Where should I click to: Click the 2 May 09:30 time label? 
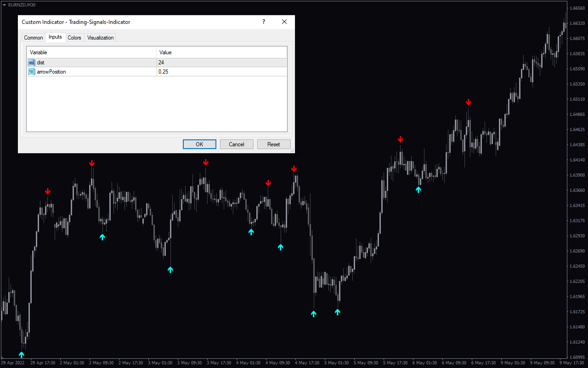(x=101, y=363)
